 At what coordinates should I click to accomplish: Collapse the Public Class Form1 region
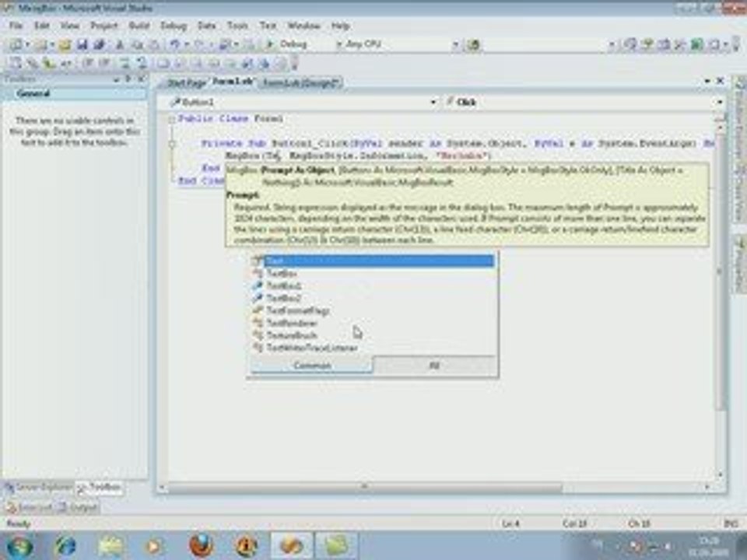coord(171,119)
